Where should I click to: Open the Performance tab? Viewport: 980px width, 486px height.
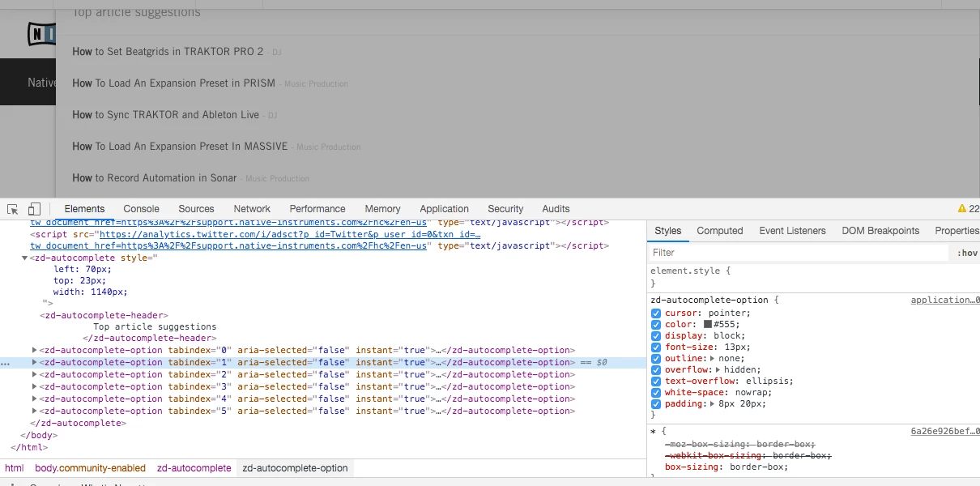pos(317,209)
